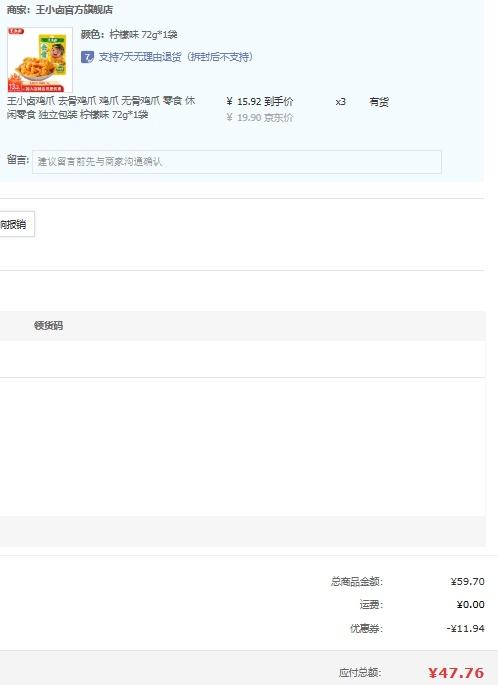This screenshot has height=685, width=498.
Task: Click the 应付总额 label text
Action: coord(360,673)
